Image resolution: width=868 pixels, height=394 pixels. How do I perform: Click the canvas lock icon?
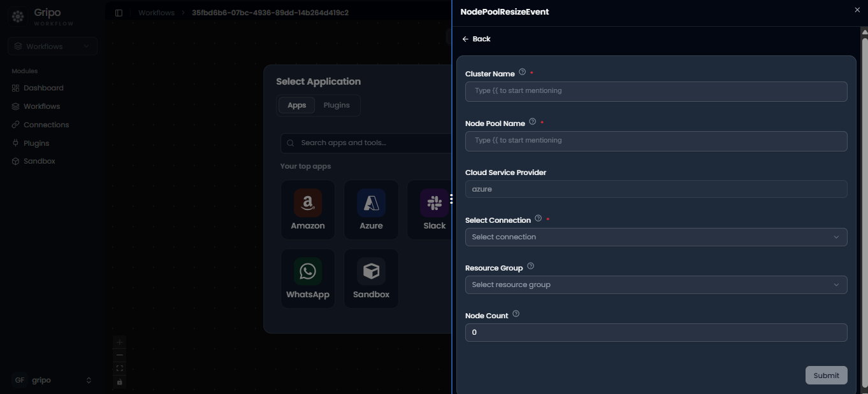[120, 382]
